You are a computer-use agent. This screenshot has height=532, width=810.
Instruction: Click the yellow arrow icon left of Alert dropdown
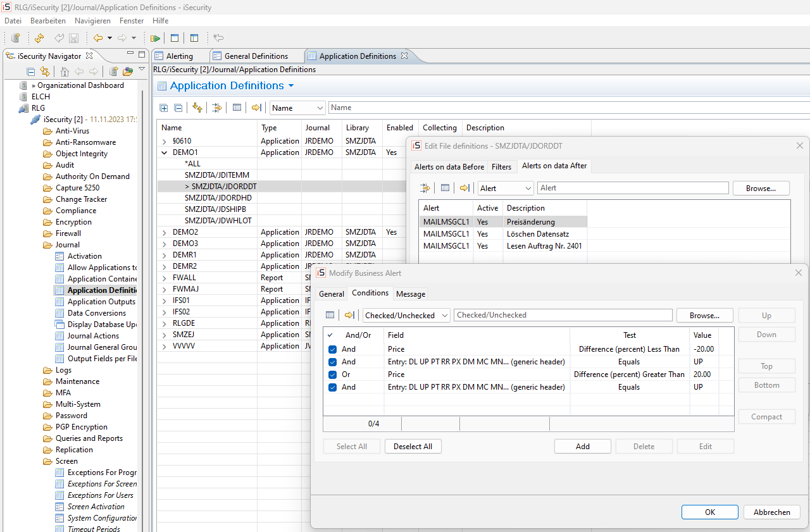464,188
